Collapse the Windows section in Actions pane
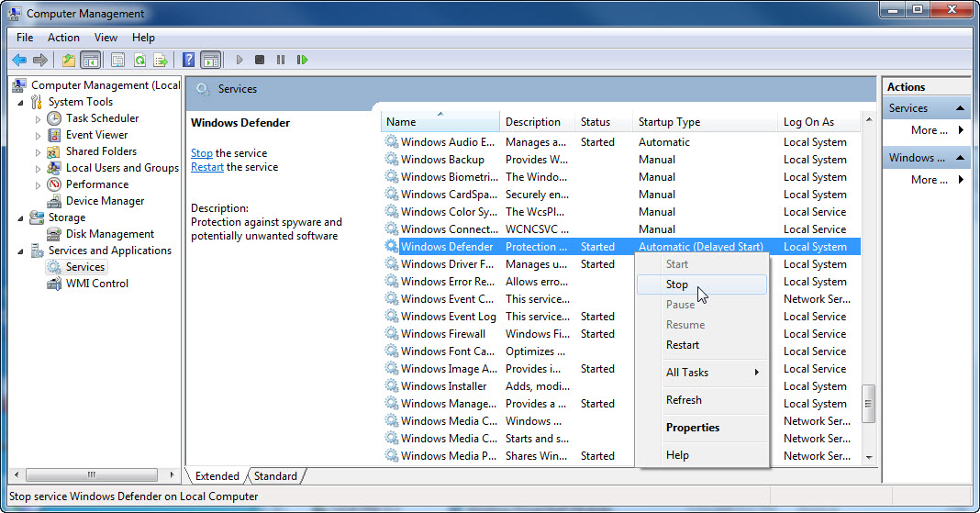This screenshot has height=513, width=980. [x=960, y=158]
